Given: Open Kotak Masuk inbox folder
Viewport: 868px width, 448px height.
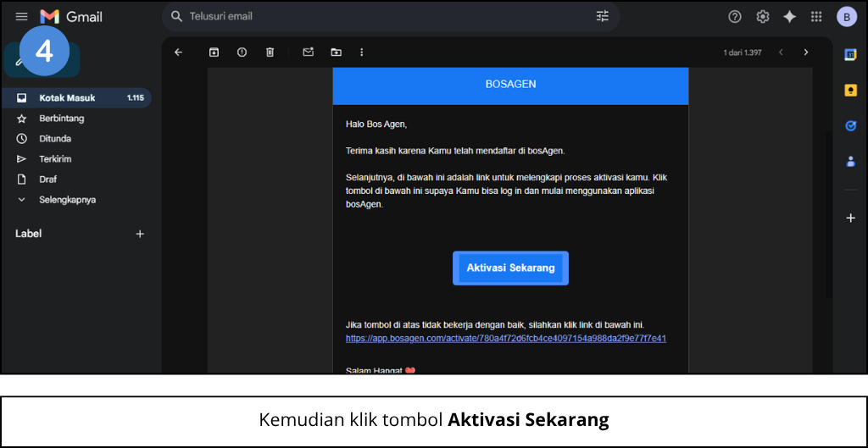Looking at the screenshot, I should click(75, 98).
